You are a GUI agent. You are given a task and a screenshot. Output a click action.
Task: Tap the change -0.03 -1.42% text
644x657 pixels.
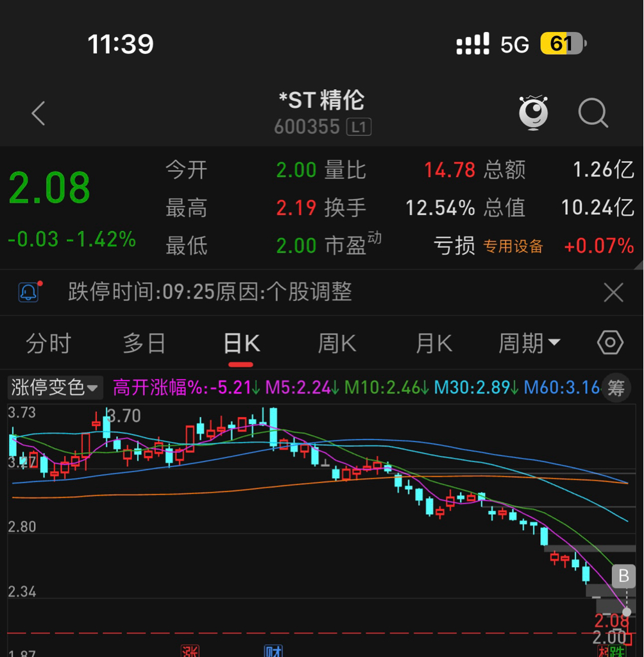(72, 239)
